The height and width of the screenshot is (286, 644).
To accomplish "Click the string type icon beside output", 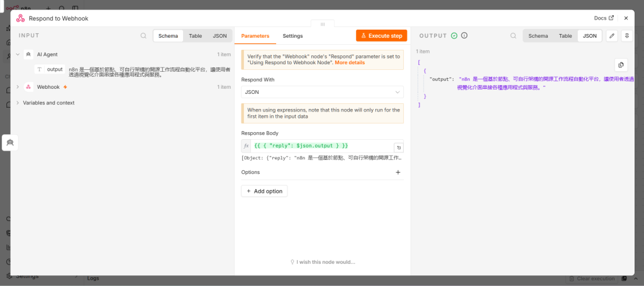I will [40, 69].
